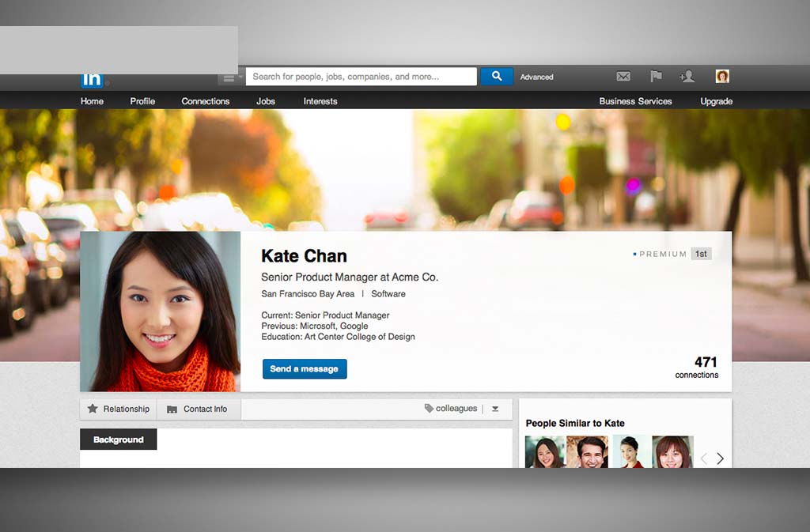The height and width of the screenshot is (532, 810).
Task: View Kate's 471 connections
Action: pos(697,368)
